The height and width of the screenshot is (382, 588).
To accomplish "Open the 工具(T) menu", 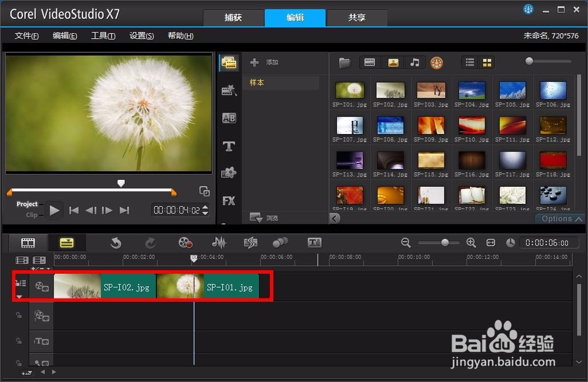I will (103, 36).
